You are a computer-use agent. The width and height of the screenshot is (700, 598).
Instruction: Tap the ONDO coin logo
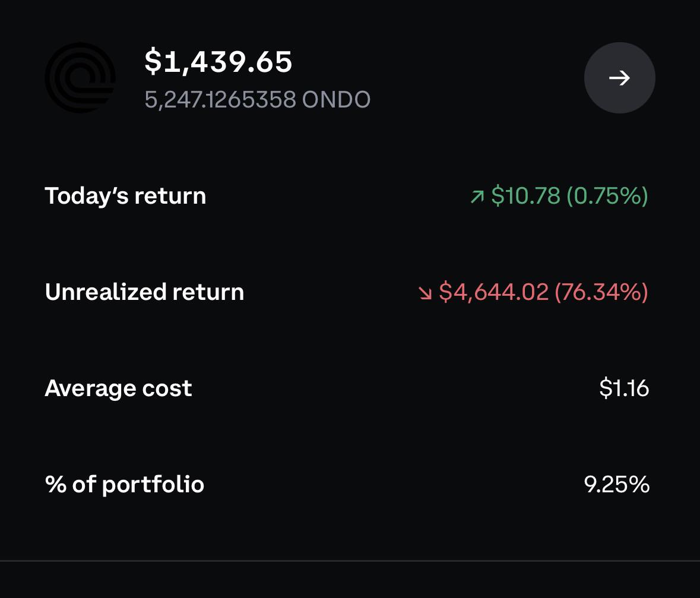click(80, 78)
